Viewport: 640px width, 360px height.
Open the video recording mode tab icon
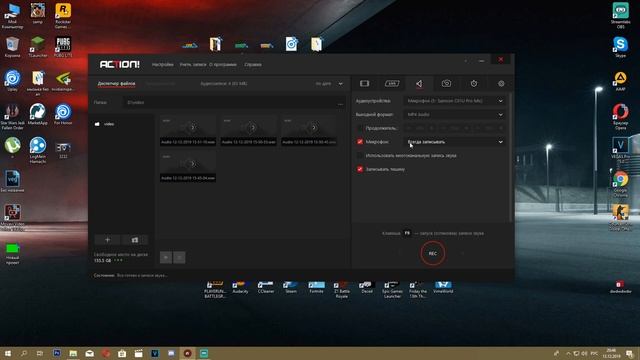pos(364,84)
